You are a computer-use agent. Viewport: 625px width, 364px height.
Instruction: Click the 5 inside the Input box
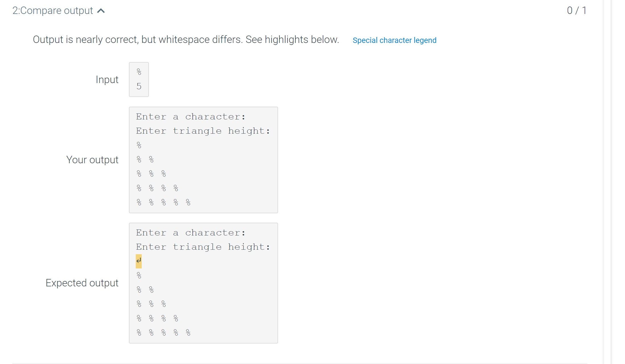(139, 87)
